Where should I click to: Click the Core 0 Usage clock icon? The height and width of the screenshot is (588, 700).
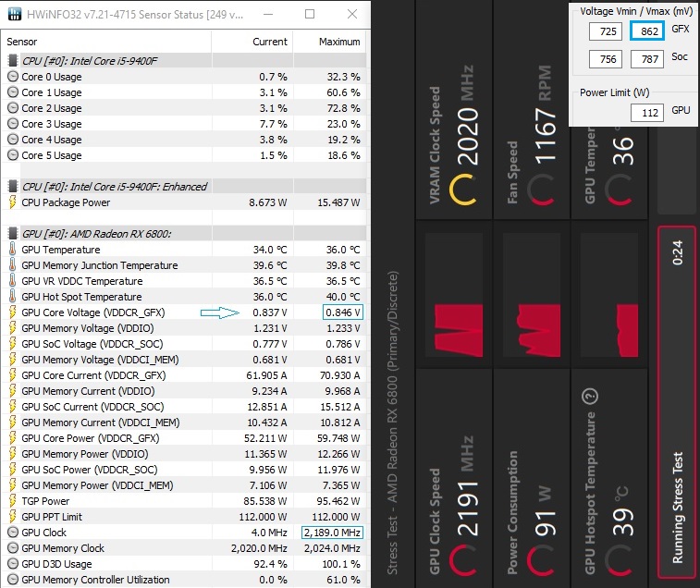pos(13,77)
